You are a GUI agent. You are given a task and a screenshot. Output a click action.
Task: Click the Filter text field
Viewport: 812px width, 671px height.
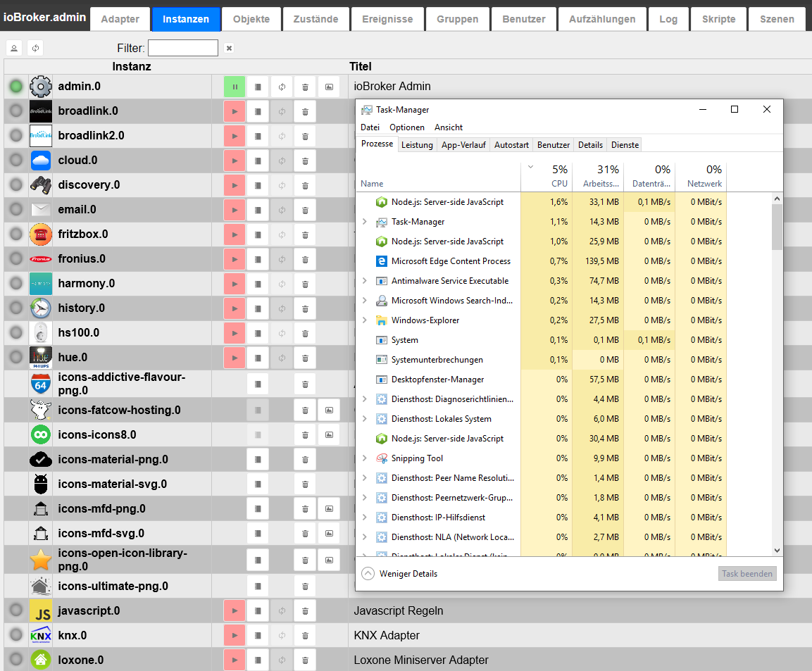click(x=183, y=48)
